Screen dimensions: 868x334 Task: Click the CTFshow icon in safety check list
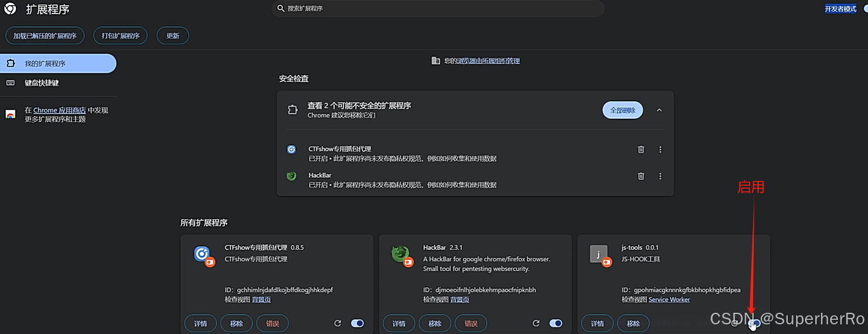coord(291,149)
